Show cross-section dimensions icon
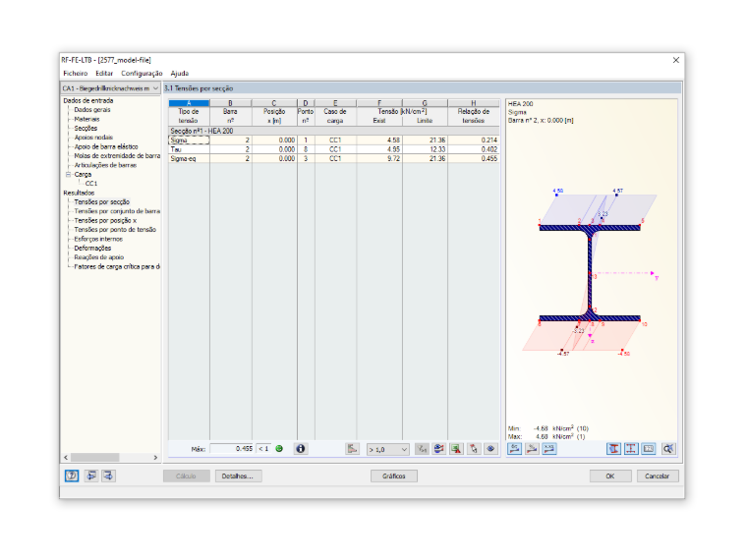This screenshot has width=747, height=560. pyautogui.click(x=631, y=449)
